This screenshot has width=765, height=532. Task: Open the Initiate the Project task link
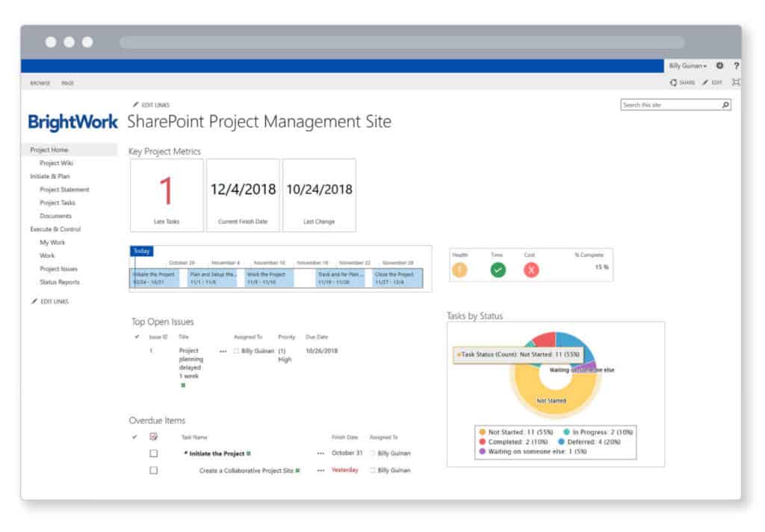coord(217,454)
